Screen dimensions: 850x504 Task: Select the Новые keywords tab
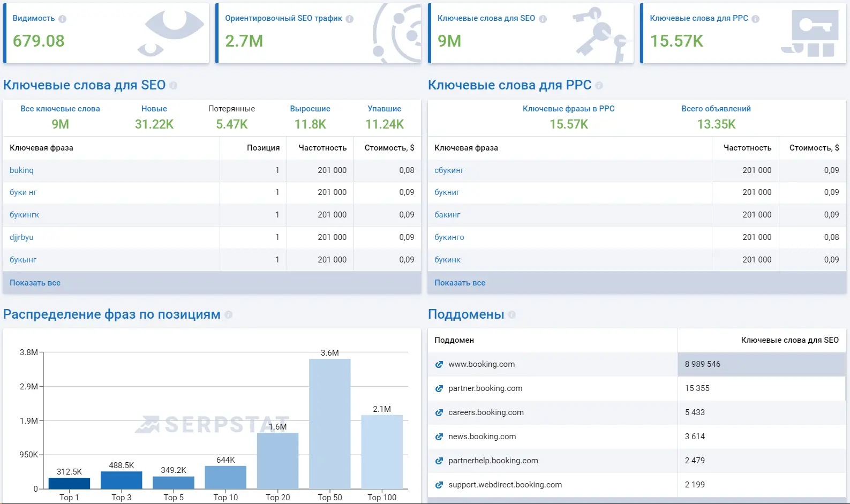tap(154, 109)
